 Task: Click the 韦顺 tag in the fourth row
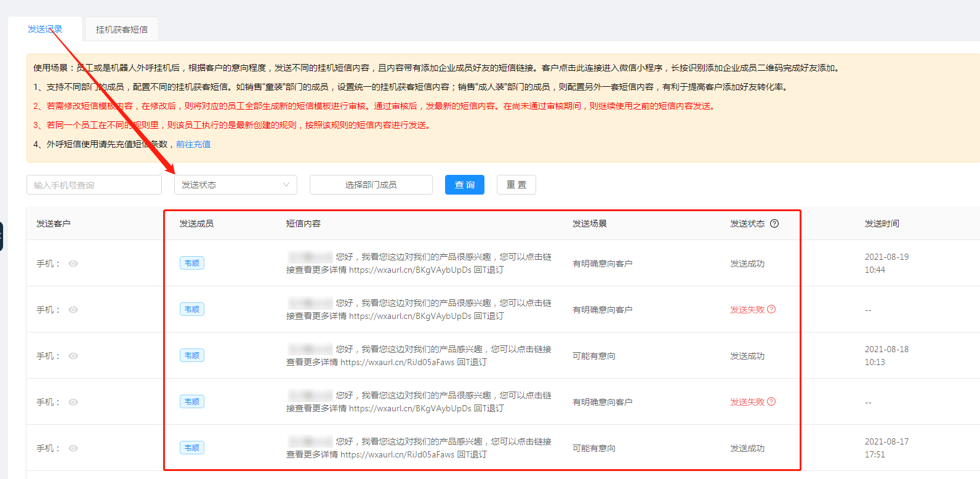(x=192, y=401)
